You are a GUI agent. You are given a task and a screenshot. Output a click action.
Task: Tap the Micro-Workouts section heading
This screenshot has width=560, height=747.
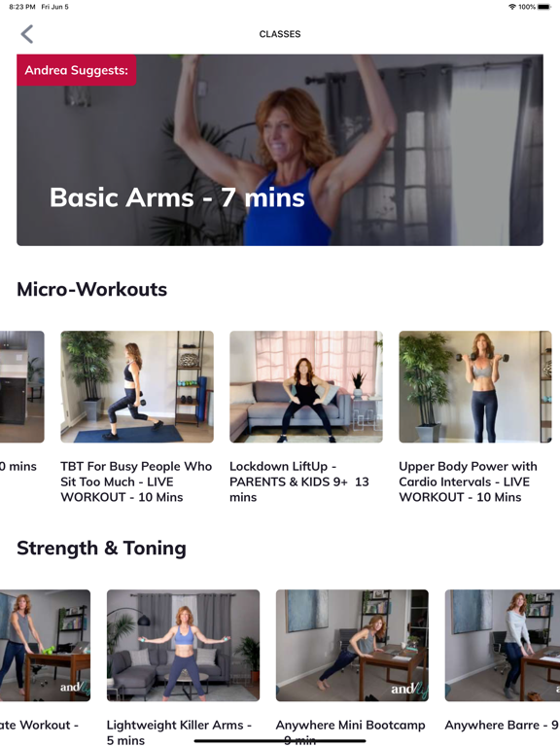click(x=92, y=289)
